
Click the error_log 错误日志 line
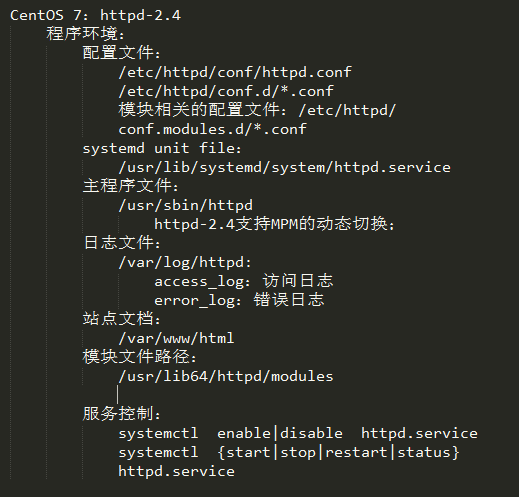(239, 300)
